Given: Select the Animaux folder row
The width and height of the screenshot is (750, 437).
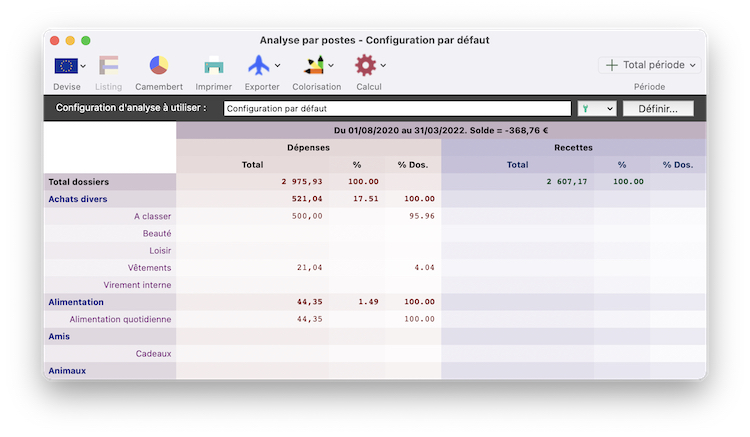Looking at the screenshot, I should point(110,371).
